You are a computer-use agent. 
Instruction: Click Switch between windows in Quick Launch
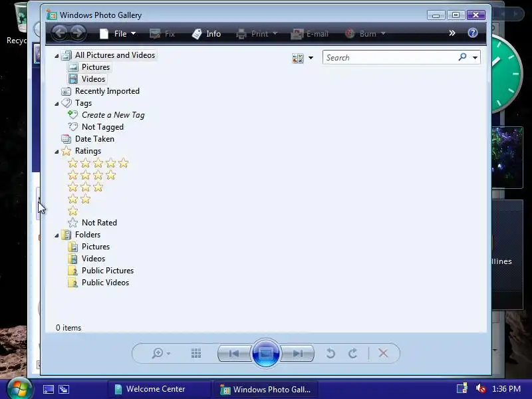[x=64, y=389]
